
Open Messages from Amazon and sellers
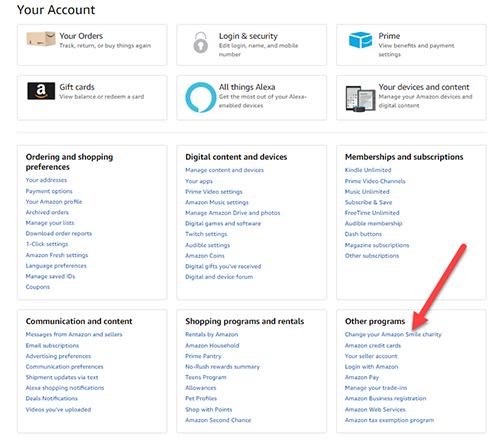click(74, 334)
